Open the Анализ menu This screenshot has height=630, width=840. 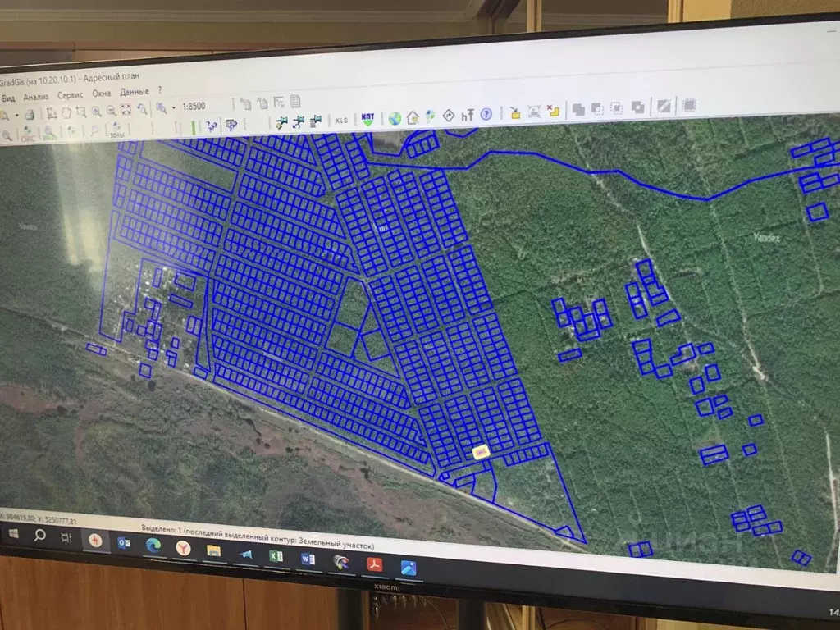pos(36,97)
